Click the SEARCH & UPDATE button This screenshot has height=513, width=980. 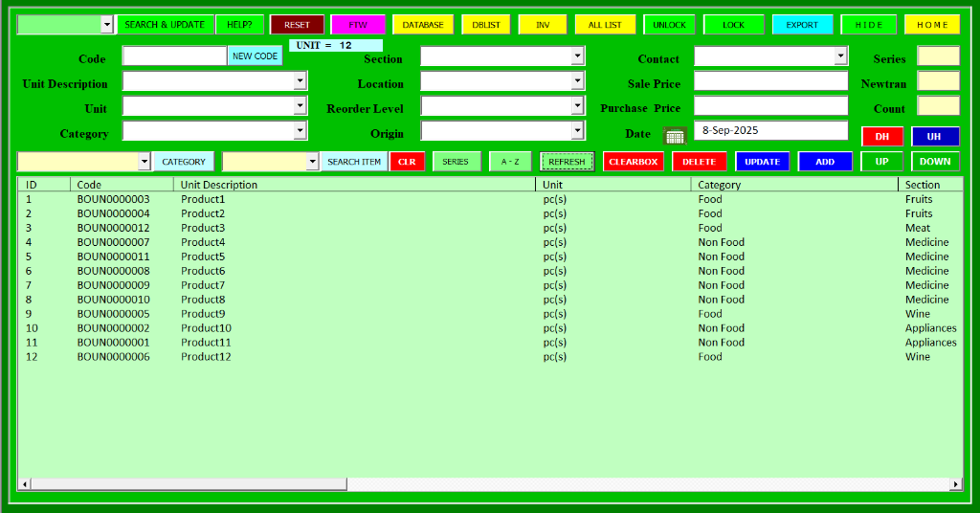point(165,24)
